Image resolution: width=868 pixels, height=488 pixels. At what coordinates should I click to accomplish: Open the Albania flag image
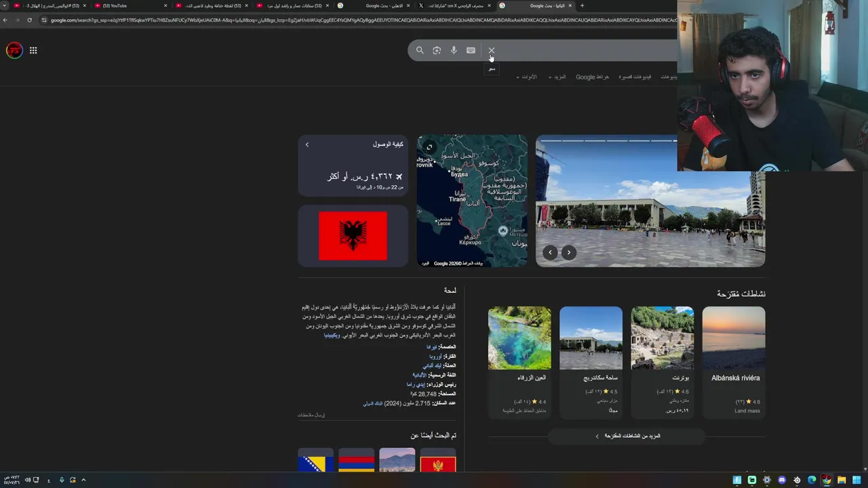tap(353, 236)
